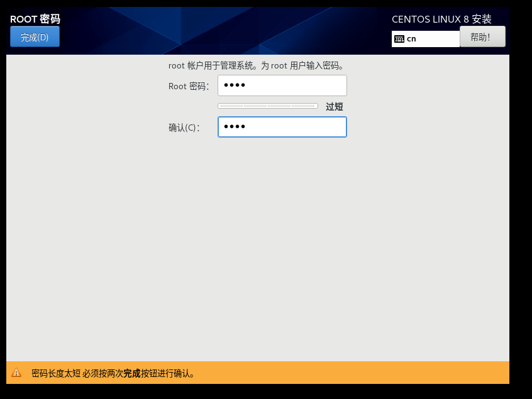Click the last segment of strength meter
Viewport: 532px width, 399px height.
[304, 106]
